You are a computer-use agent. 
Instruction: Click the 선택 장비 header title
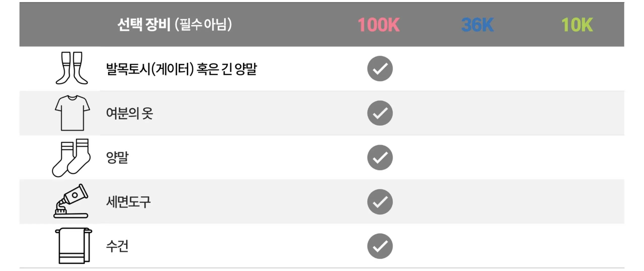pos(144,25)
